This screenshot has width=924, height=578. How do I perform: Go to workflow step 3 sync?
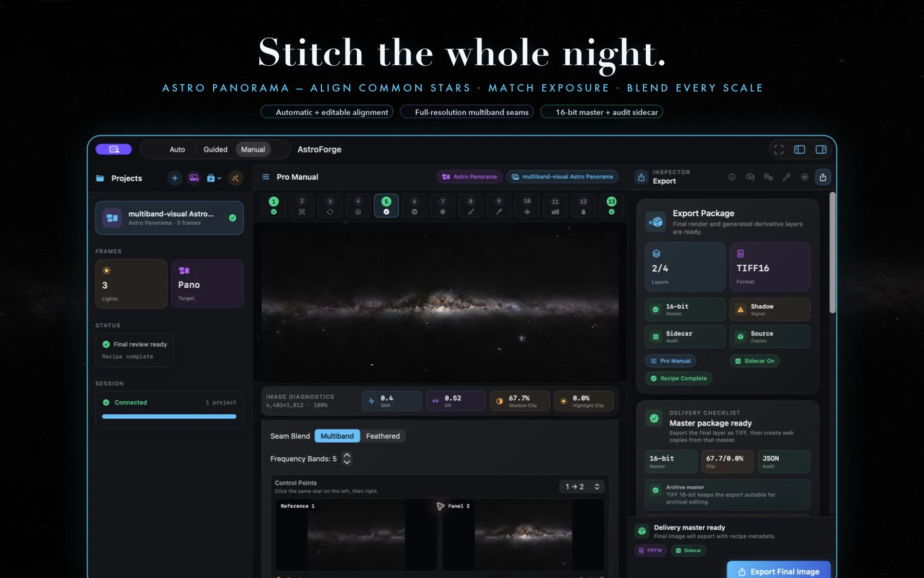(x=330, y=206)
